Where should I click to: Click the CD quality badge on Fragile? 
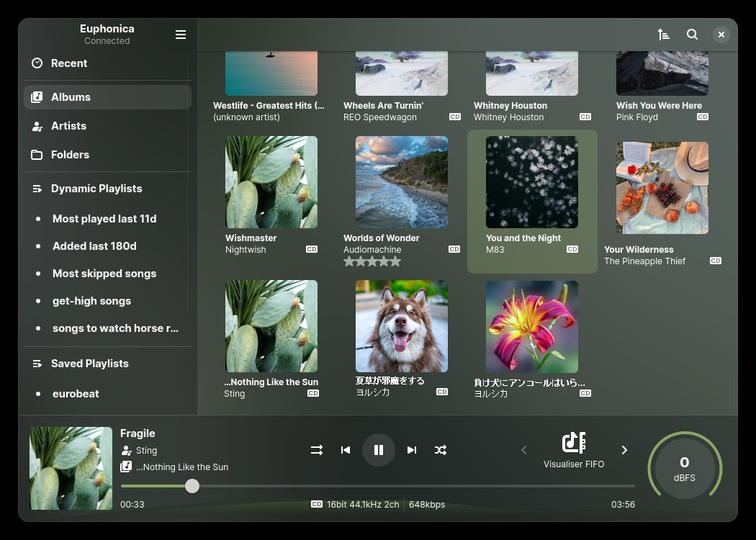(317, 504)
